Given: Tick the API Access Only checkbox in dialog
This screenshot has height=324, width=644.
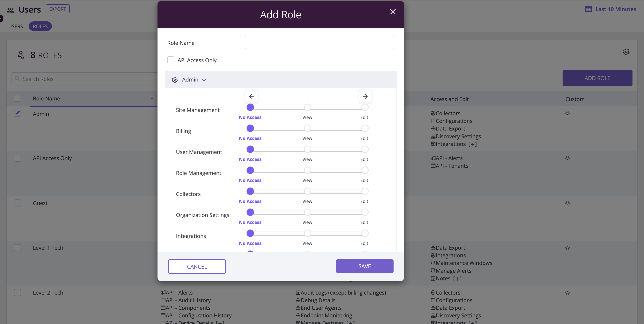Looking at the screenshot, I should click(x=171, y=60).
